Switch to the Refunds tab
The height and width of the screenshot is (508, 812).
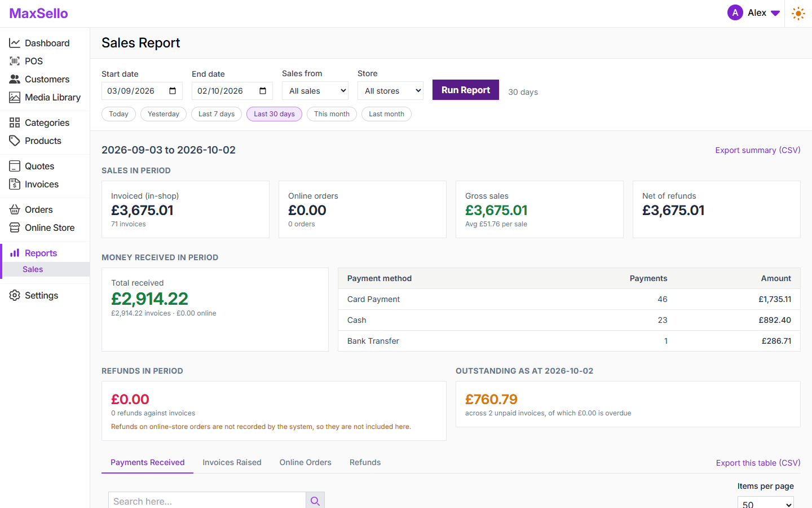[x=365, y=462]
